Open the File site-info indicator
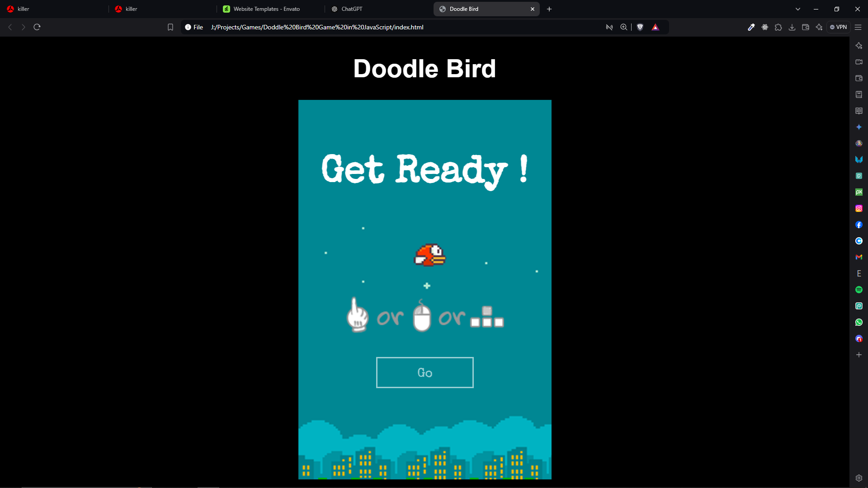This screenshot has width=868, height=488. [x=194, y=27]
